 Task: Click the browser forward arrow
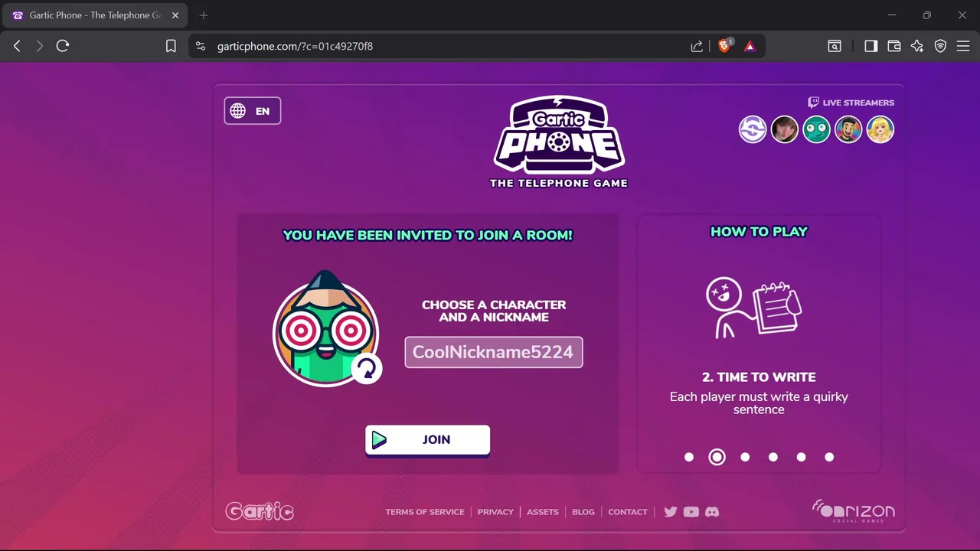40,46
